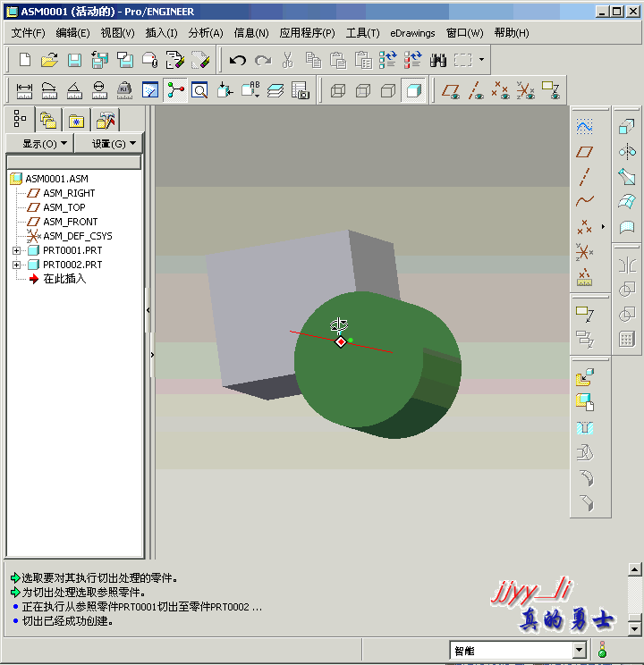
Task: Click the Revolve tool icon
Action: click(x=627, y=151)
